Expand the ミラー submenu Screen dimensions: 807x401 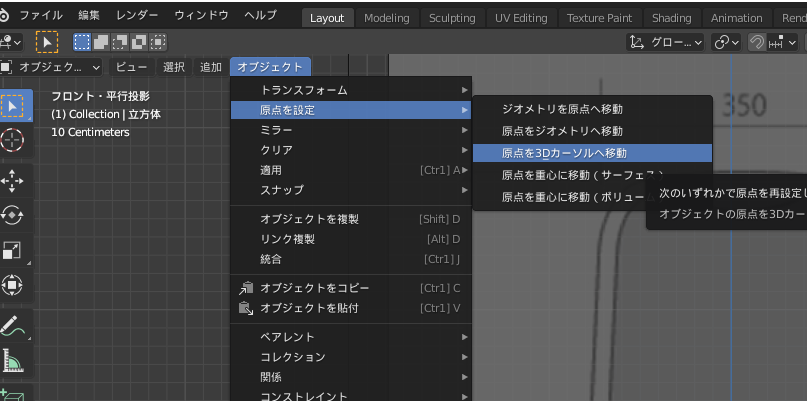click(350, 130)
